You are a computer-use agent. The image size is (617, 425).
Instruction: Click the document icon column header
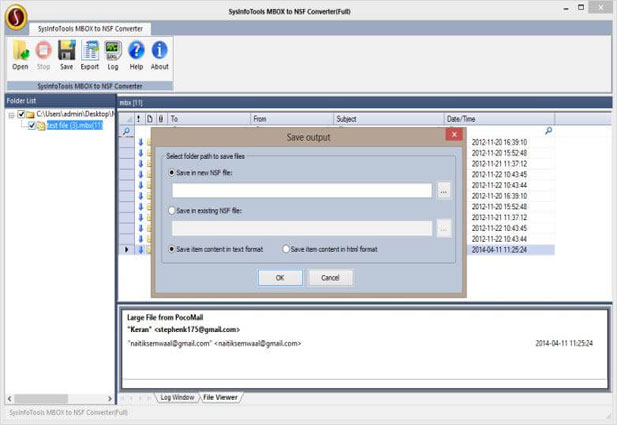click(150, 119)
